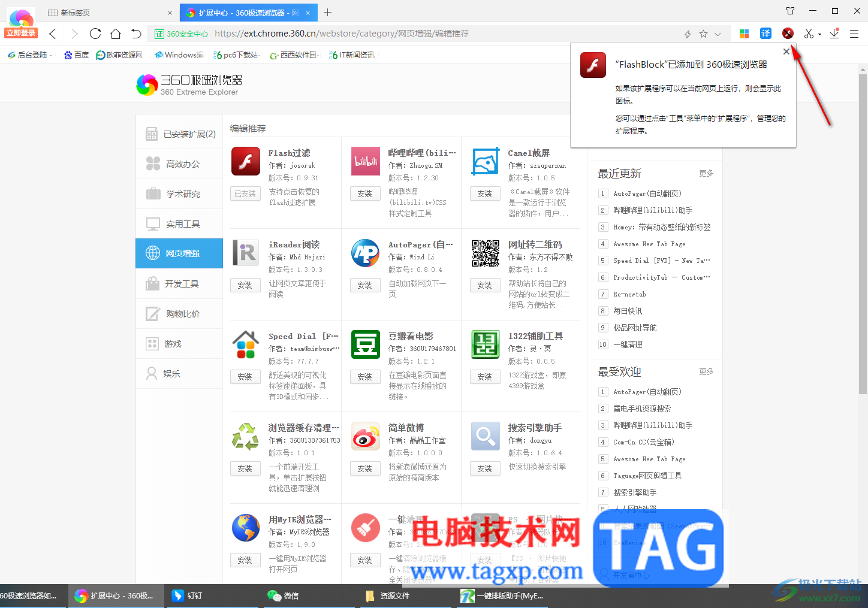Image resolution: width=868 pixels, height=608 pixels.
Task: Close the FlashBlock added notification popup
Action: click(786, 52)
